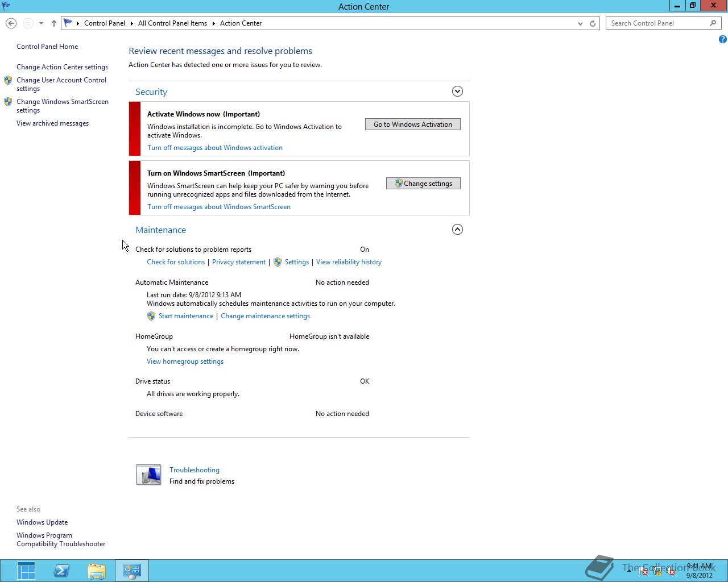
Task: Click the Security section heading
Action: 151,92
